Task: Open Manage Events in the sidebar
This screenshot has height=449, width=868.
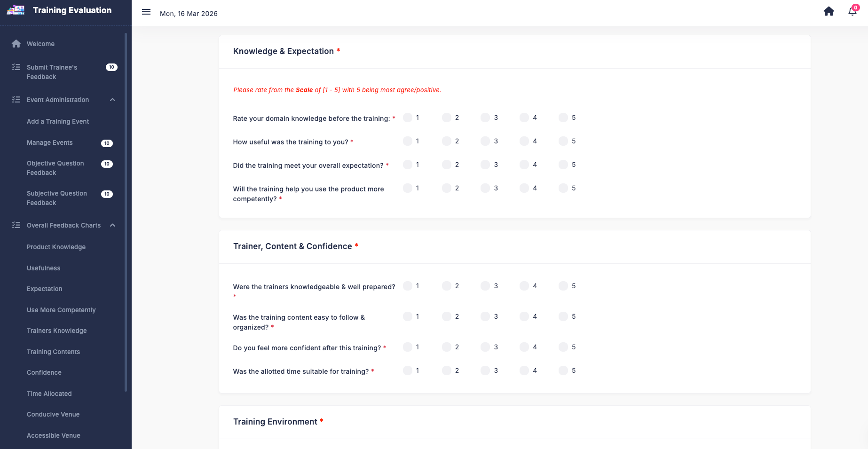Action: tap(50, 142)
